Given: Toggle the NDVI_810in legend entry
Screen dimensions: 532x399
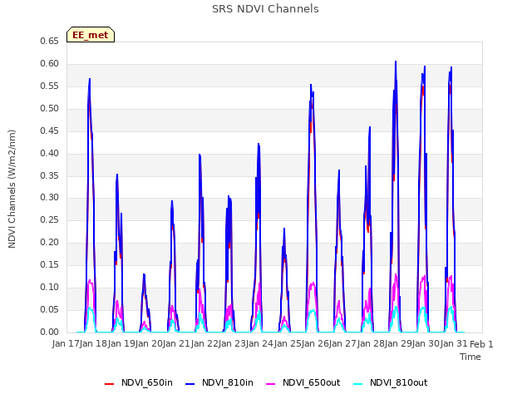Looking at the screenshot, I should 219,382.
